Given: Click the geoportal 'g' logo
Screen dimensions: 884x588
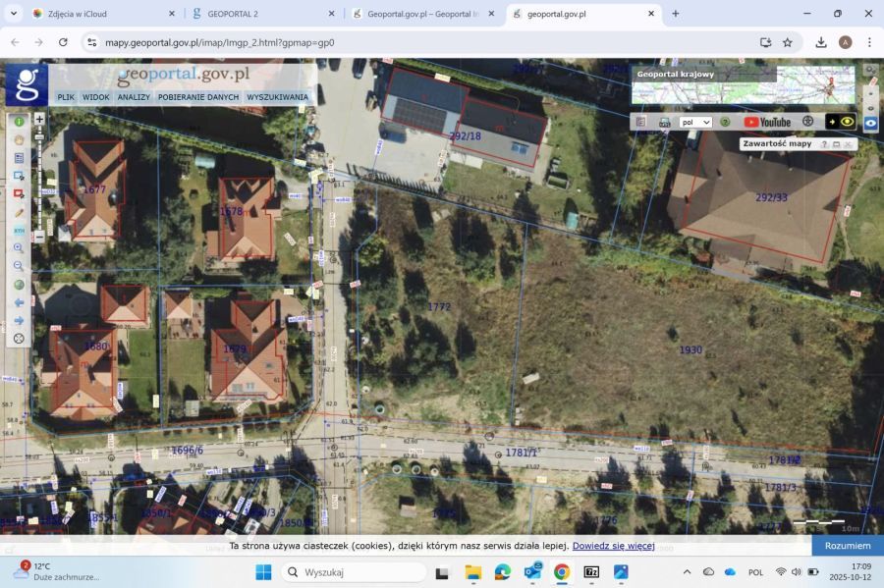Looking at the screenshot, I should click(27, 84).
